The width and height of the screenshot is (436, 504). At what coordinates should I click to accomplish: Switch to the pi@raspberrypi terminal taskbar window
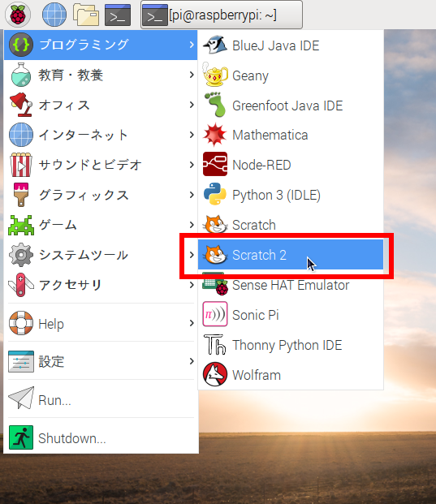(x=222, y=15)
